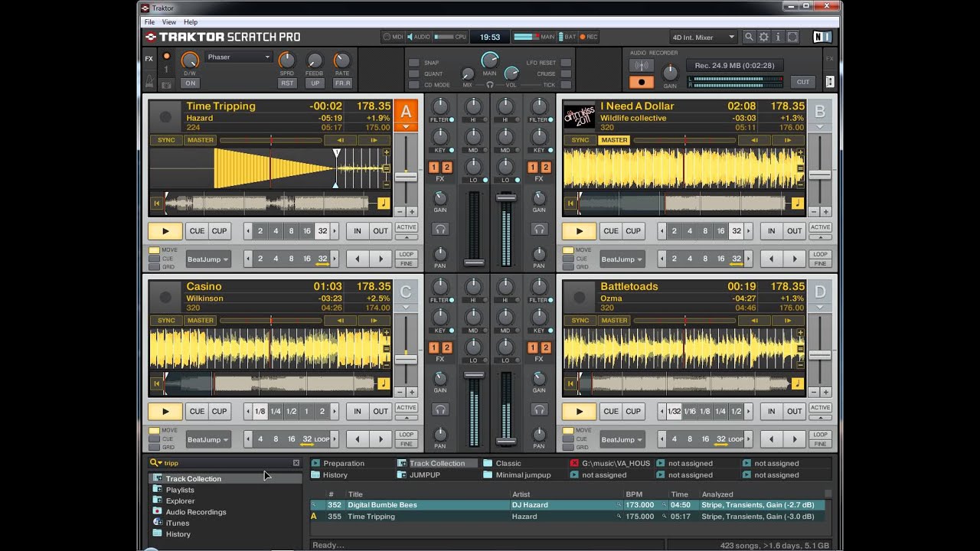Toggle Deck C FX assign 1 button
Image resolution: width=980 pixels, height=551 pixels.
tap(433, 347)
